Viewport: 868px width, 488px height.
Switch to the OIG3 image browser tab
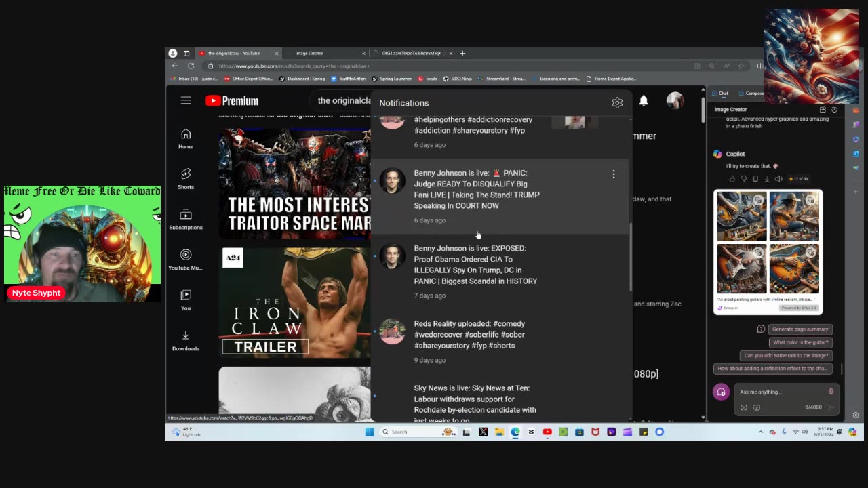click(x=413, y=53)
